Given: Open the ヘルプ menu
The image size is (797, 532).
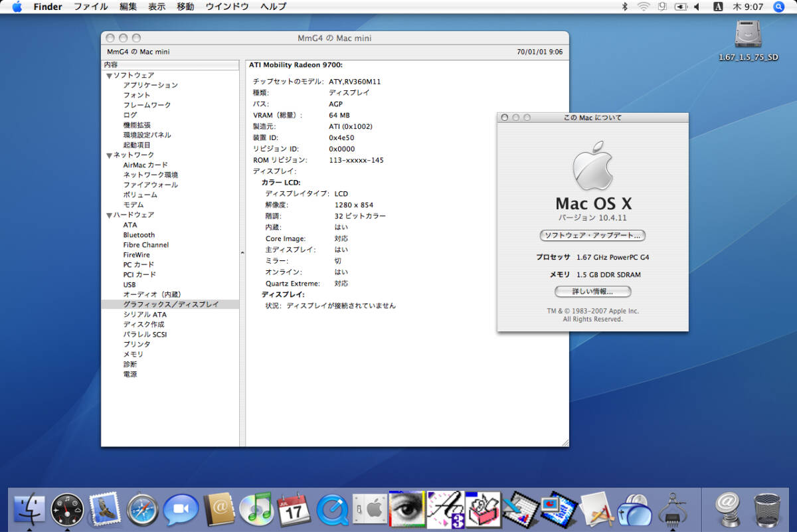Looking at the screenshot, I should [x=274, y=7].
